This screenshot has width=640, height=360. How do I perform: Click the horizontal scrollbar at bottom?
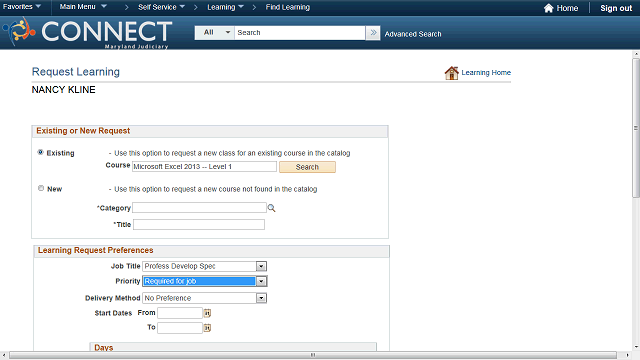coord(313,355)
